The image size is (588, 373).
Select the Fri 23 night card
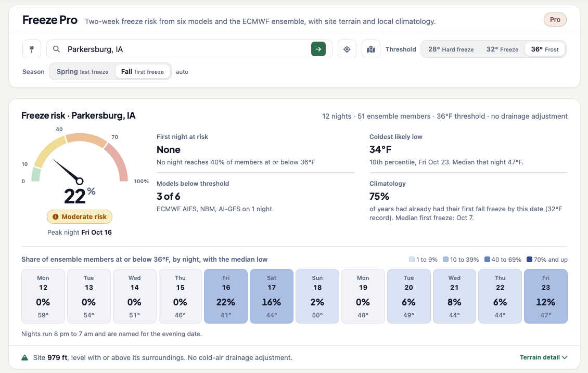546,296
